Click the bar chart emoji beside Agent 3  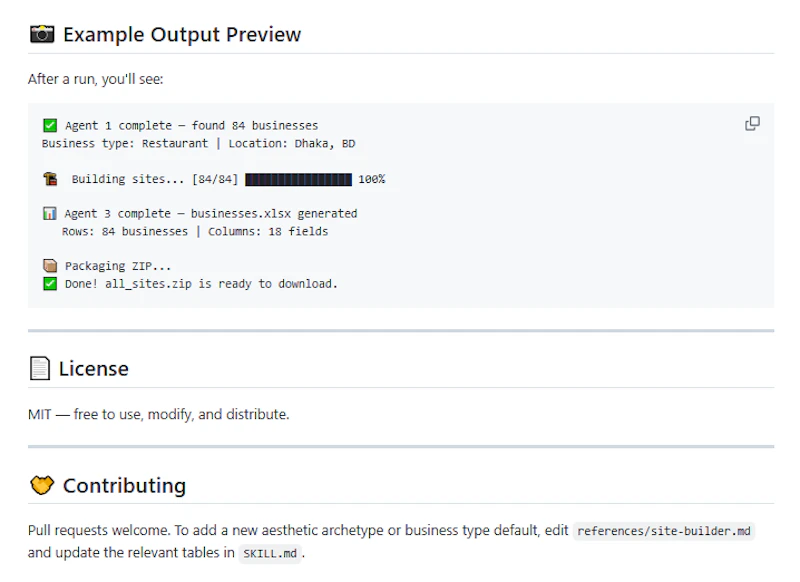[49, 213]
